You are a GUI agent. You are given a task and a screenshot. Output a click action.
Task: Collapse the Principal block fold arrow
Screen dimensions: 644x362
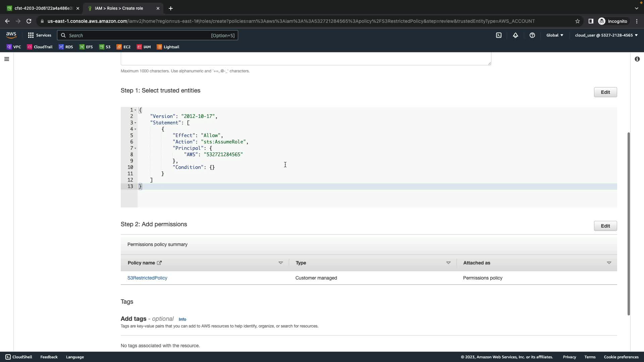pos(136,148)
